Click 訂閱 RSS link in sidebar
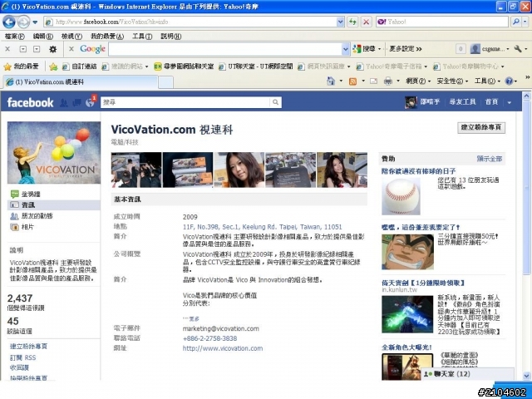The image size is (532, 399). (x=22, y=357)
